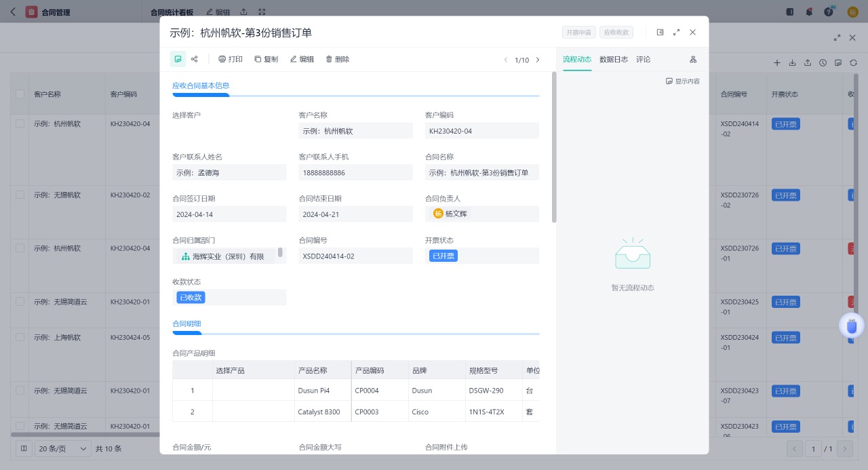Screen dimensions: 868x470
Task: Open the 20 条/页 page size dropdown
Action: [x=63, y=448]
